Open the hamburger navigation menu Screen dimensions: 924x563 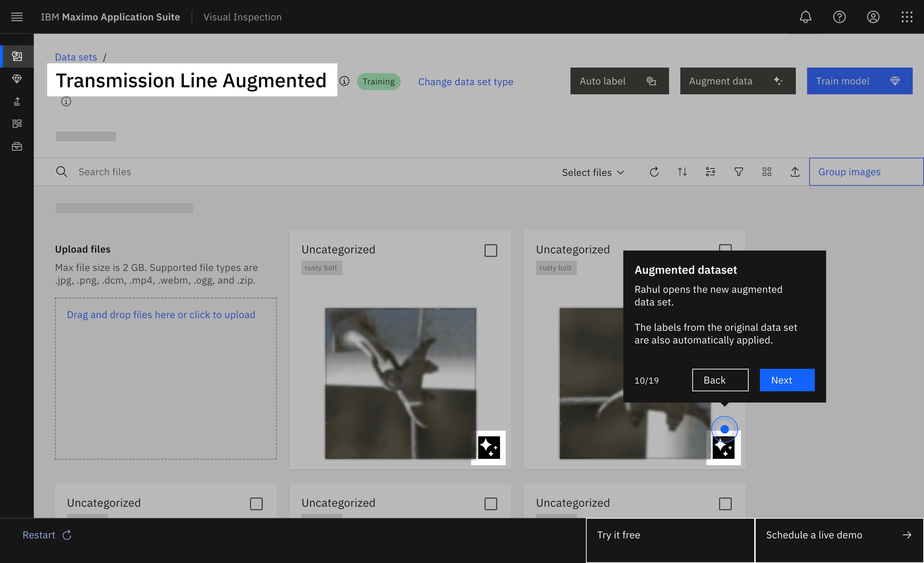17,17
